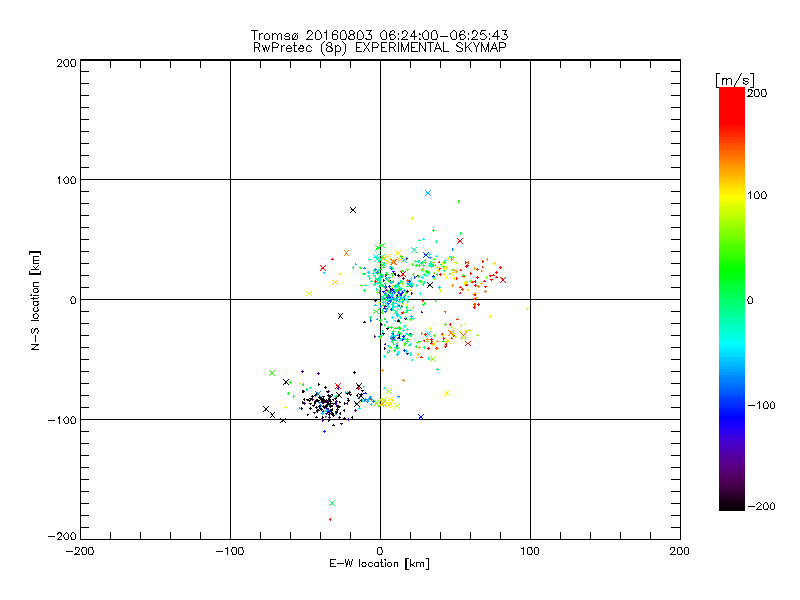The image size is (800, 600).
Task: Click the y-axis tick label 0
Action: click(x=73, y=300)
